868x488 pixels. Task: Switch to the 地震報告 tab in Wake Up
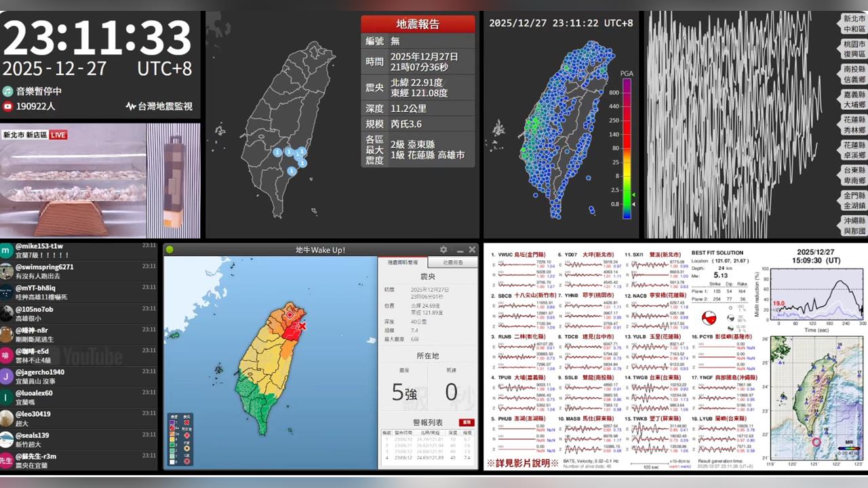[x=452, y=262]
